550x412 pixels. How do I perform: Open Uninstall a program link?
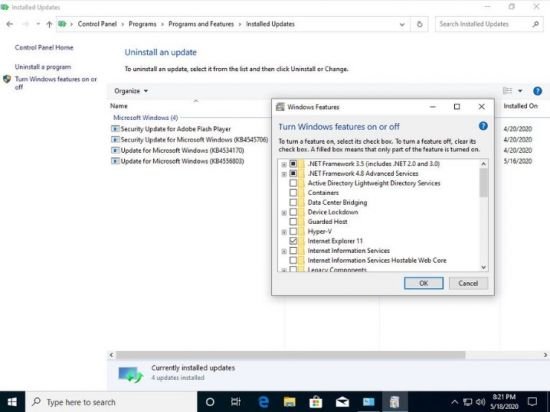tap(43, 67)
